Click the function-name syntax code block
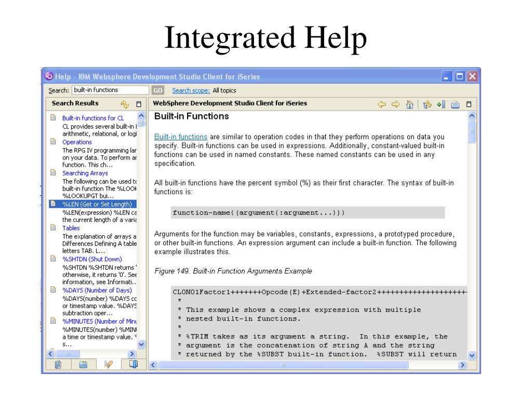This screenshot has height=399, width=532. coord(308,212)
